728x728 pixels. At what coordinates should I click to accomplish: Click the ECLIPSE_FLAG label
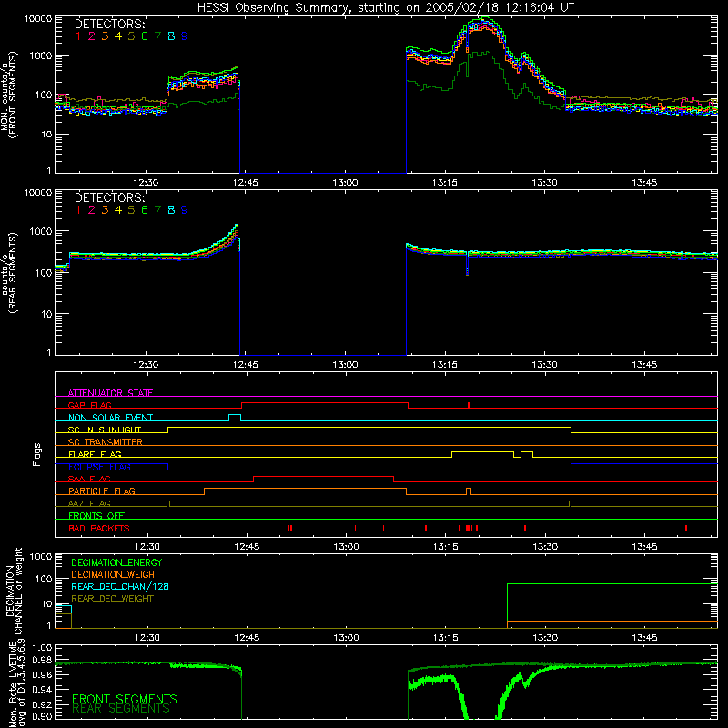(99, 467)
